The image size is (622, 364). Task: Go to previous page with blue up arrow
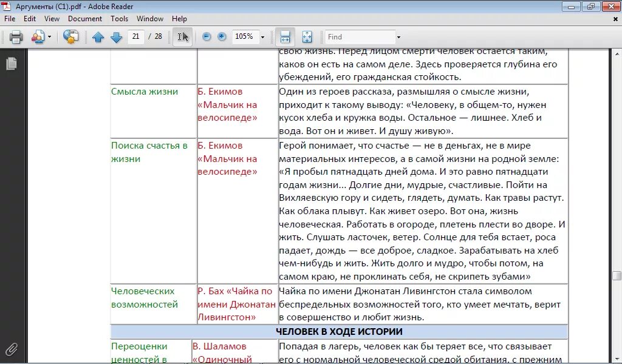pos(98,37)
